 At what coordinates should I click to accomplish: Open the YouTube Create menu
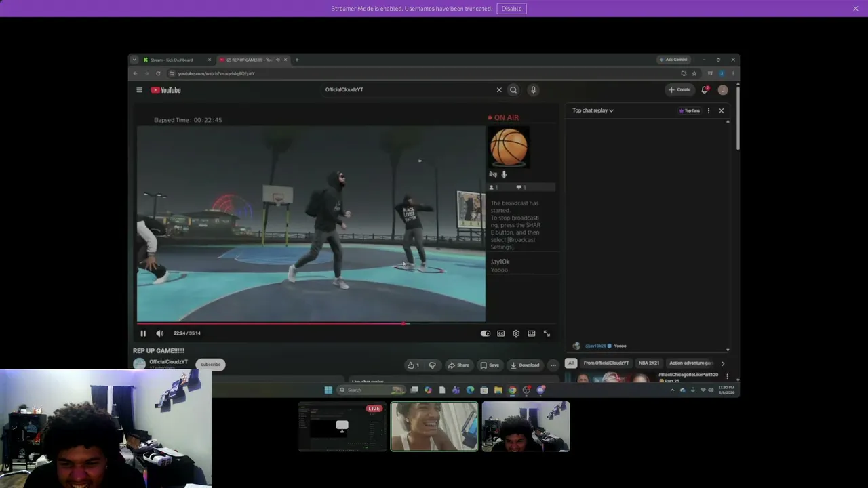tap(679, 90)
